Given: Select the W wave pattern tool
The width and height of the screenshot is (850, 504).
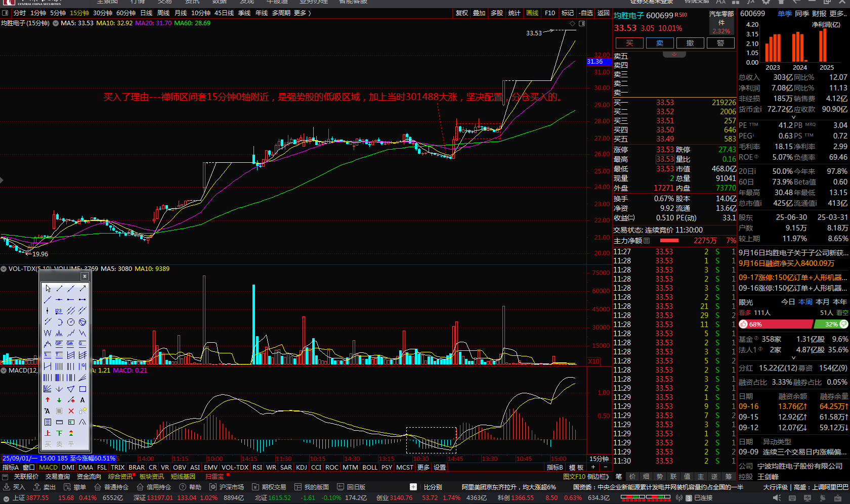Looking at the screenshot, I should coord(48,333).
